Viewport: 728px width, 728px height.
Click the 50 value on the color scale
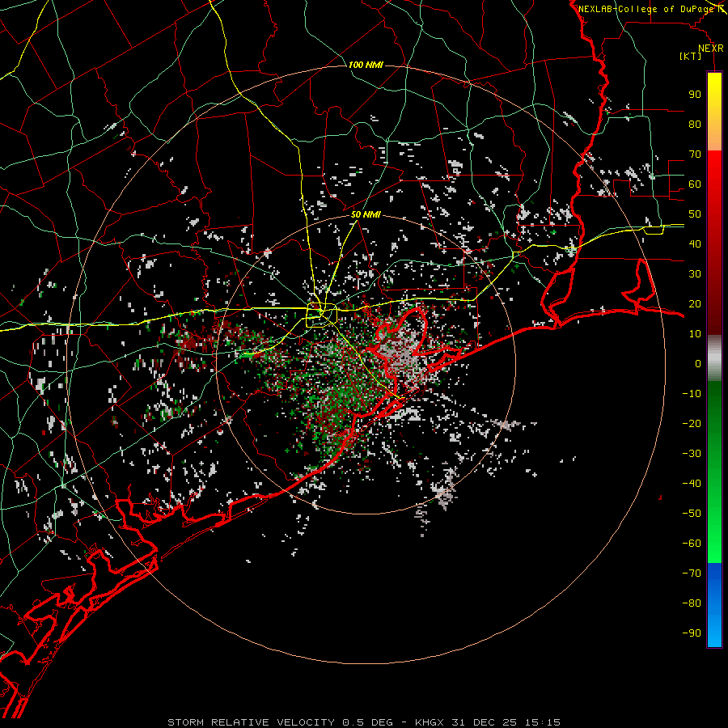pos(695,214)
